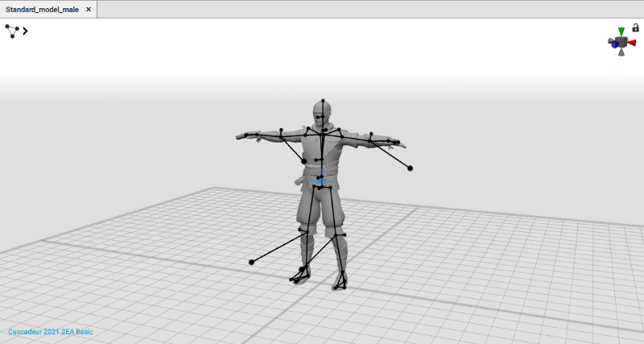Click the gizmo center cube

(621, 42)
